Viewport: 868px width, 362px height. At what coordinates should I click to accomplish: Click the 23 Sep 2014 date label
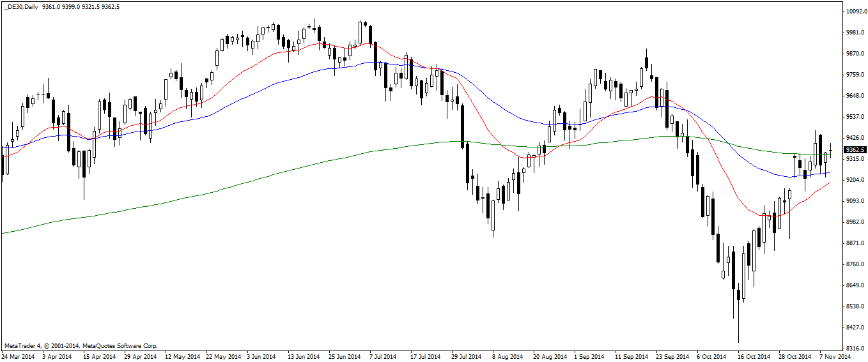(x=672, y=356)
